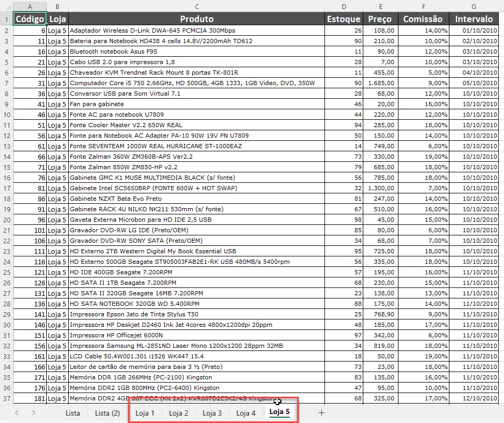The width and height of the screenshot is (504, 423).
Task: Select column D header
Action: tap(344, 6)
